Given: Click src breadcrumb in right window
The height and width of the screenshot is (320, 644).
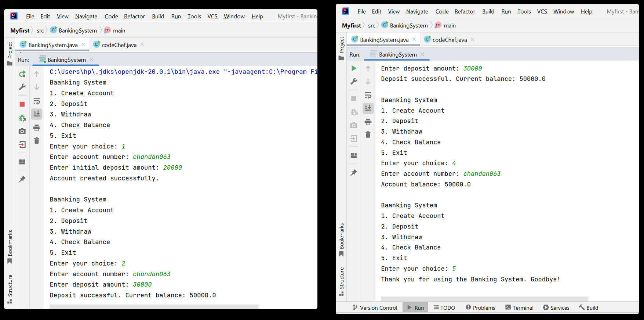Looking at the screenshot, I should click(x=372, y=25).
